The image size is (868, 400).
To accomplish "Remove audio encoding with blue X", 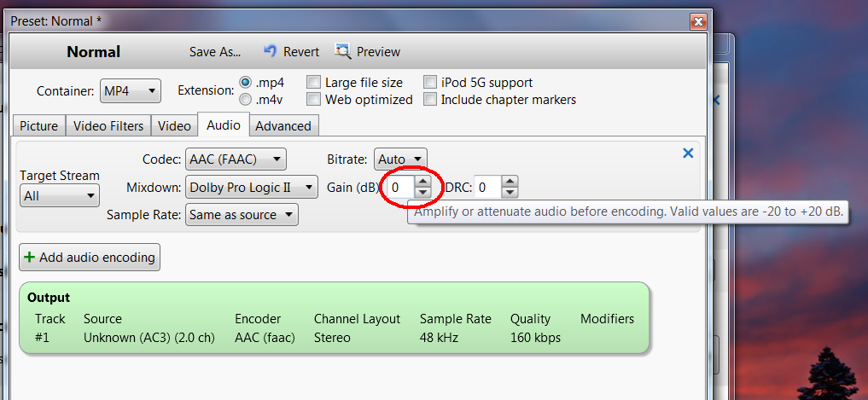I will point(688,153).
